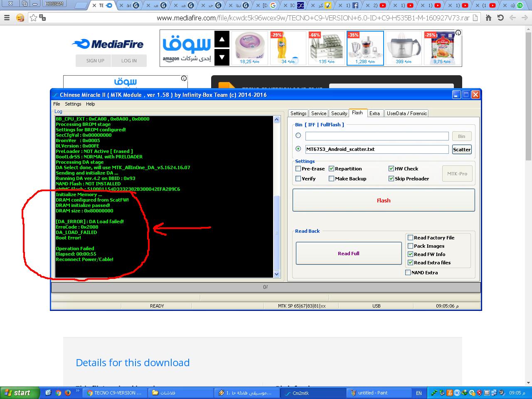
Task: Switch to the Service tab
Action: click(319, 113)
